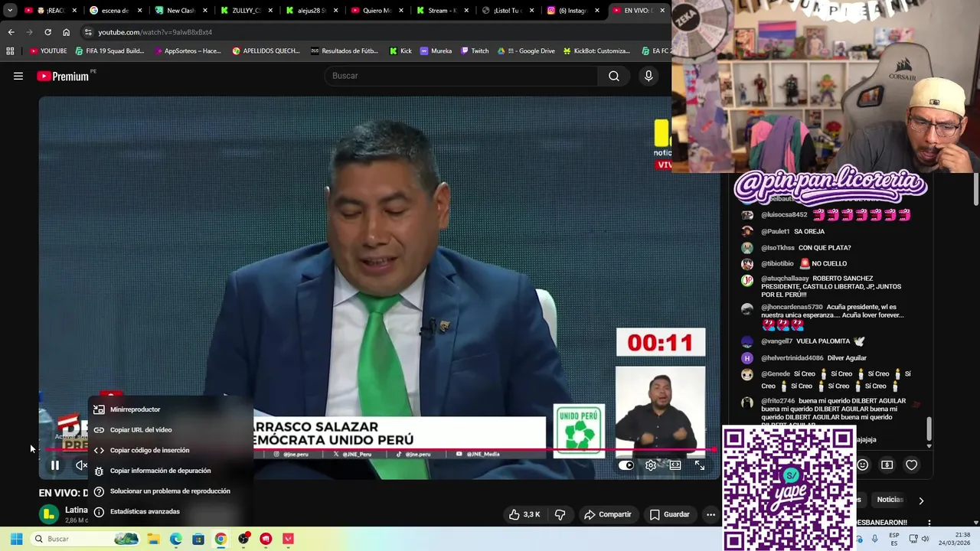This screenshot has width=980, height=551.
Task: Open the Windows Start menu
Action: 16,539
